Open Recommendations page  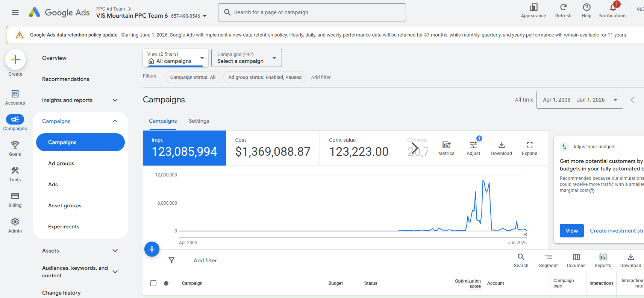pos(65,79)
